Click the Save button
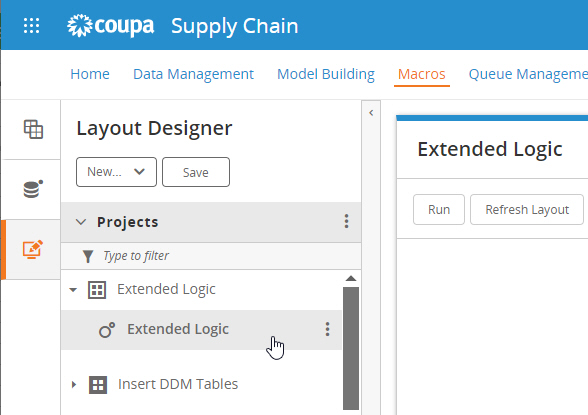The width and height of the screenshot is (588, 415). tap(196, 172)
